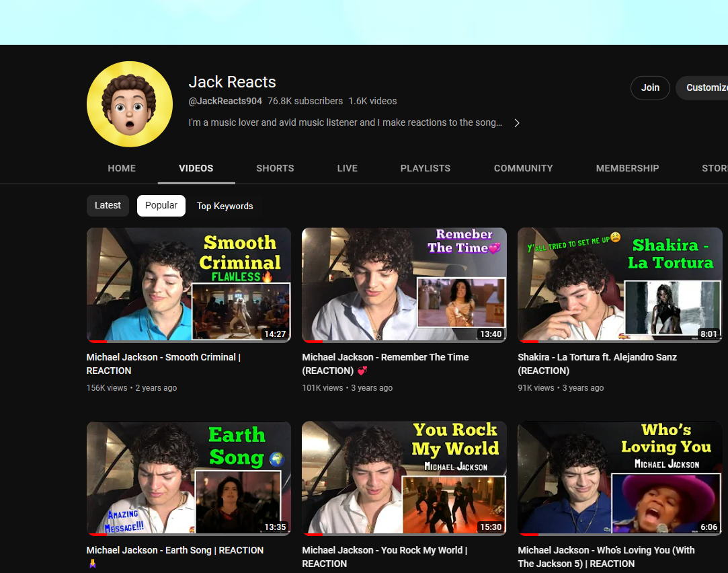Open the Smooth Criminal reaction thumbnail
This screenshot has height=573, width=728.
[189, 285]
